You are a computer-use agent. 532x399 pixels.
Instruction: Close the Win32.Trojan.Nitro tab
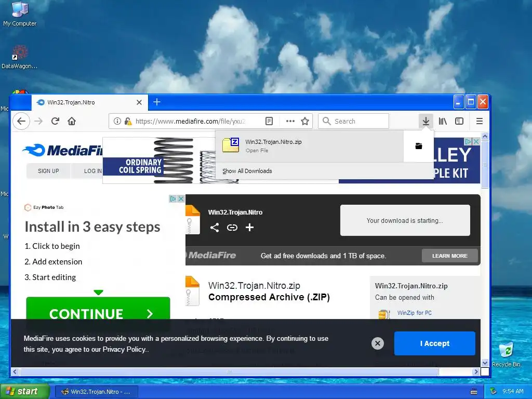tap(139, 102)
